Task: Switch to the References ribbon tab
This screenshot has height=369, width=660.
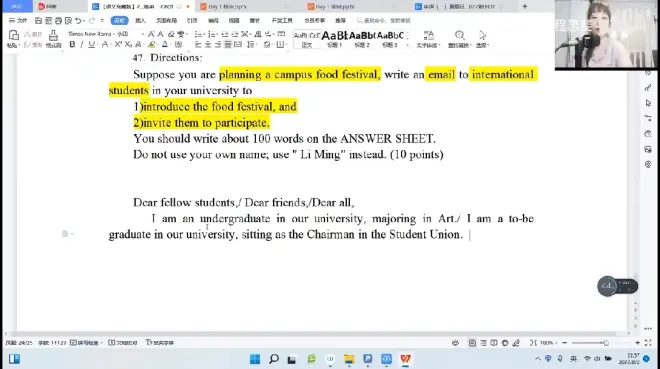Action: click(192, 21)
